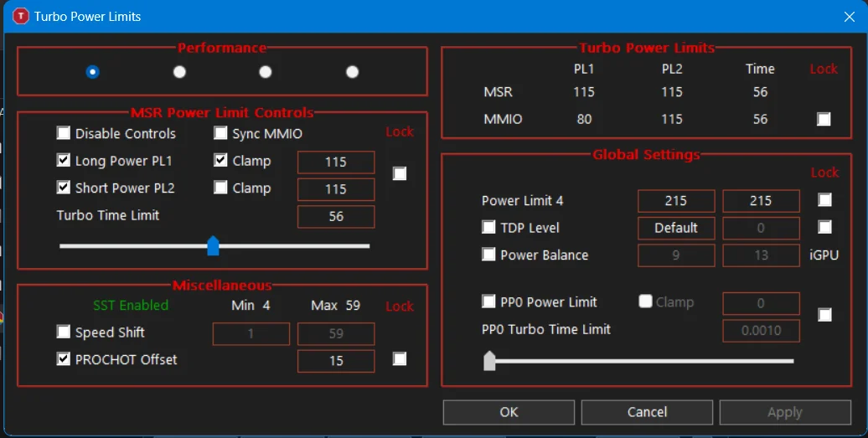Enable the Disable Controls checkbox
Screen dimensions: 868x438
pyautogui.click(x=64, y=132)
